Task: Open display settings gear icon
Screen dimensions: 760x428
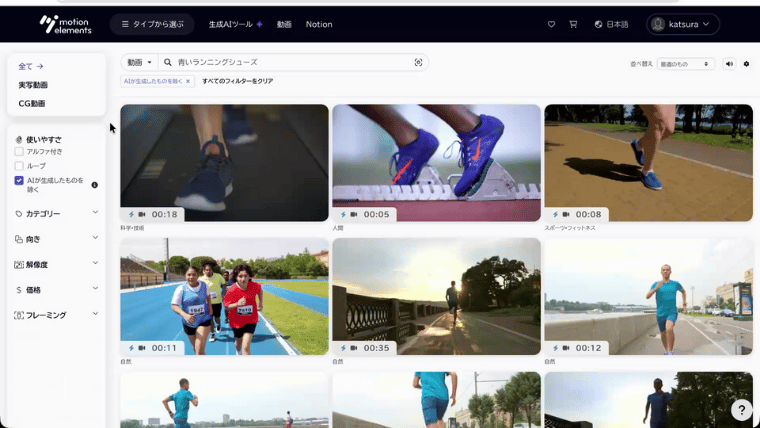Action: pyautogui.click(x=746, y=64)
